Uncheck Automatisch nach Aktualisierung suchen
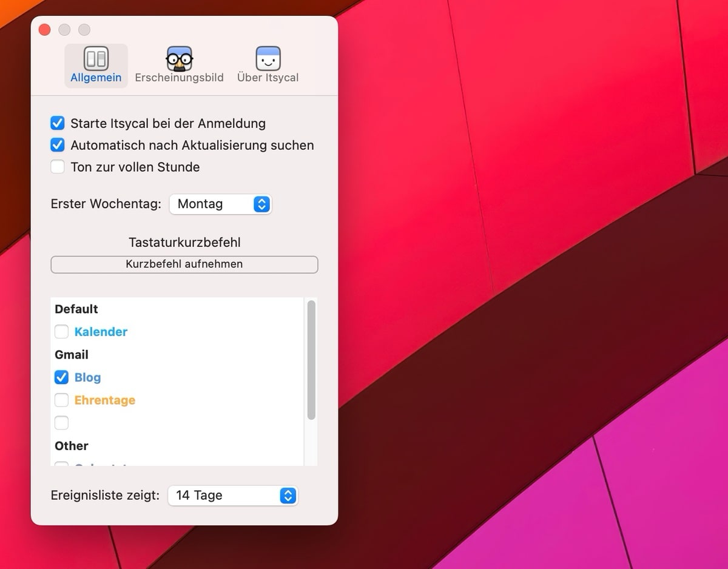 coord(58,146)
